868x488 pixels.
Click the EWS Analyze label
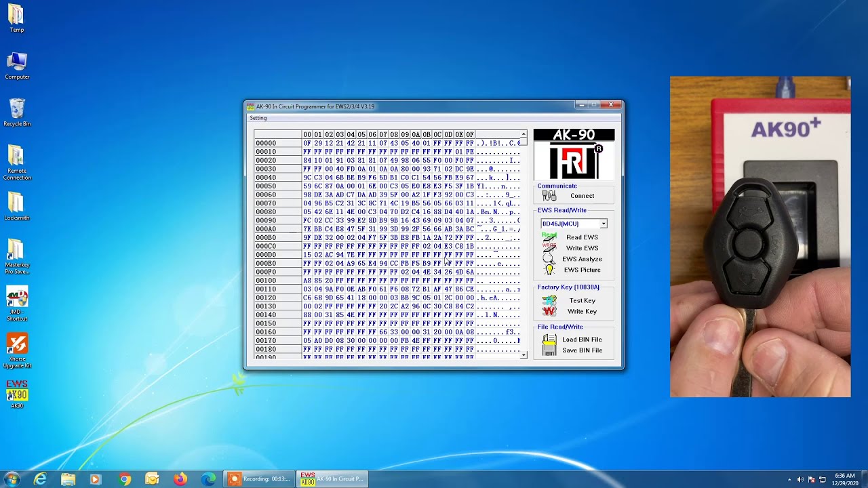[582, 259]
